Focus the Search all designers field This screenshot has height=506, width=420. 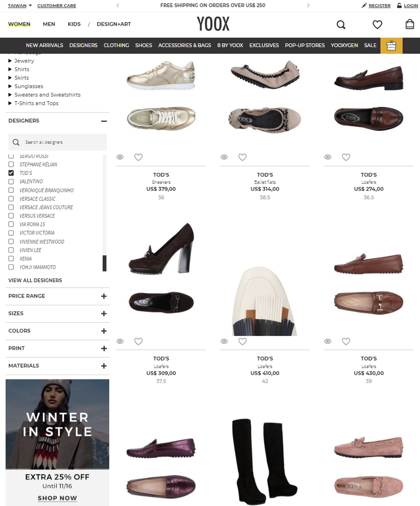[x=57, y=142]
